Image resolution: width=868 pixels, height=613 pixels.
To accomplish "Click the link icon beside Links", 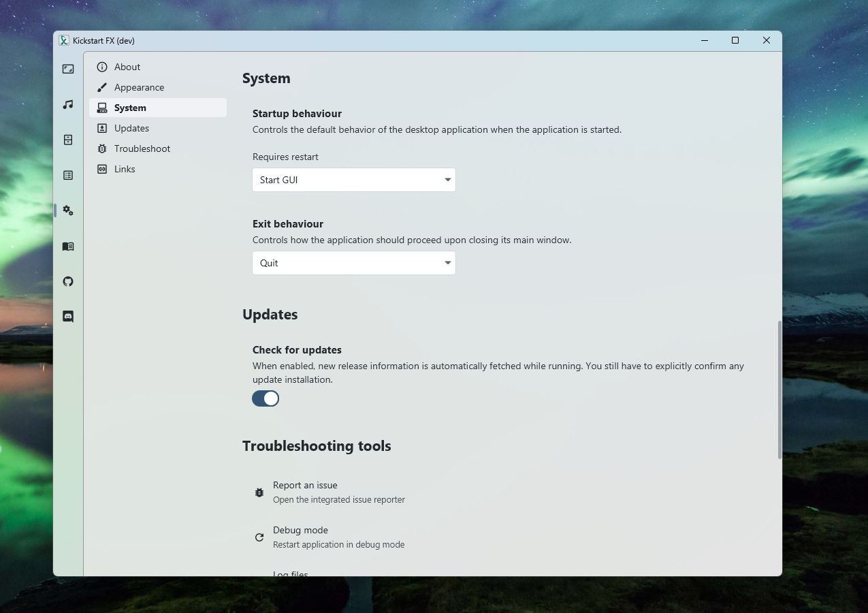I will click(102, 169).
